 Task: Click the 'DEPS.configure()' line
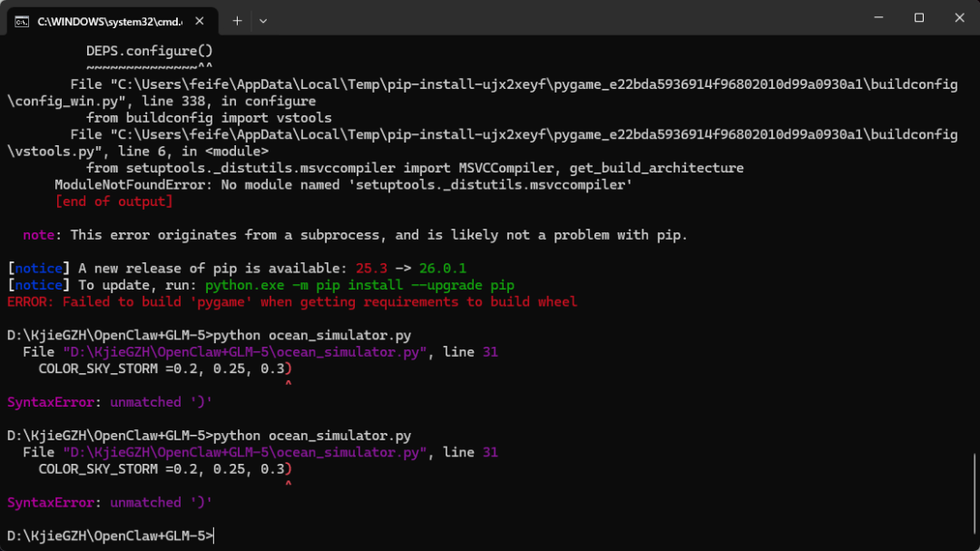150,51
